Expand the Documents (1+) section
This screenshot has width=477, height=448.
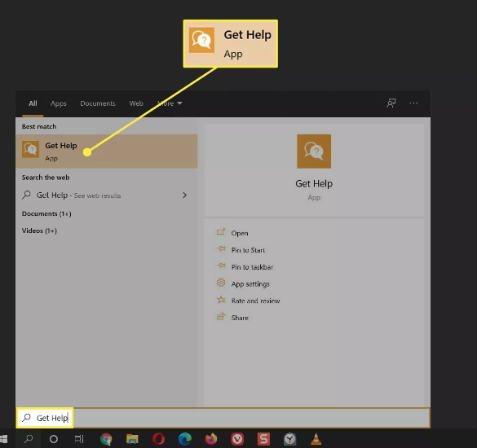46,213
